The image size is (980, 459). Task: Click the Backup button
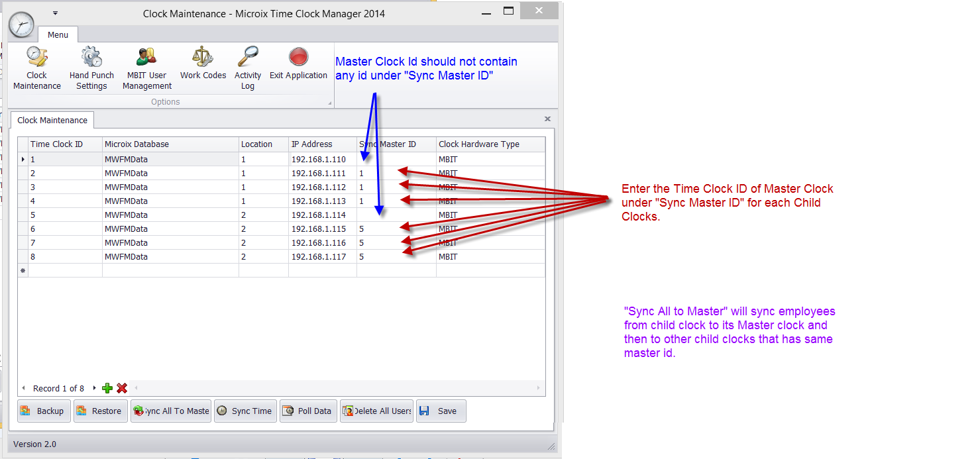[x=42, y=411]
